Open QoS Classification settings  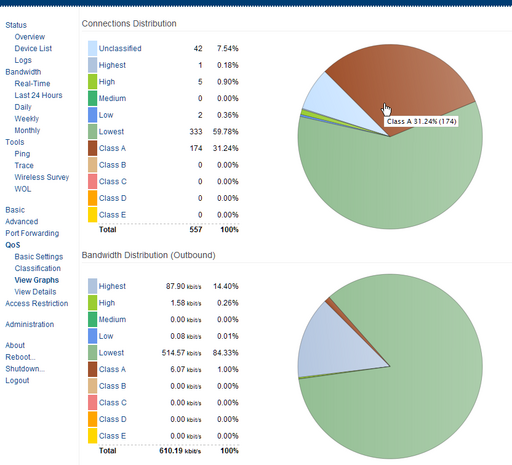click(38, 268)
